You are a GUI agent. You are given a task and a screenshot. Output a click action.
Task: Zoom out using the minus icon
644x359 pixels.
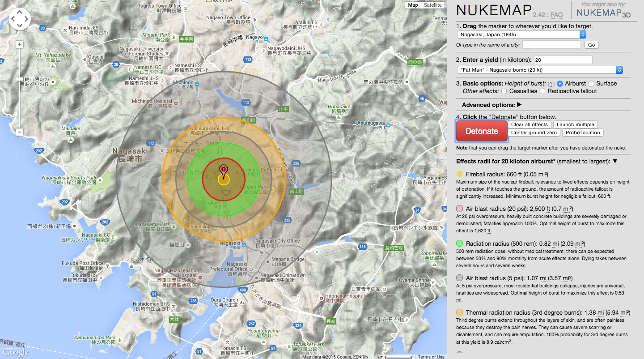(x=19, y=132)
